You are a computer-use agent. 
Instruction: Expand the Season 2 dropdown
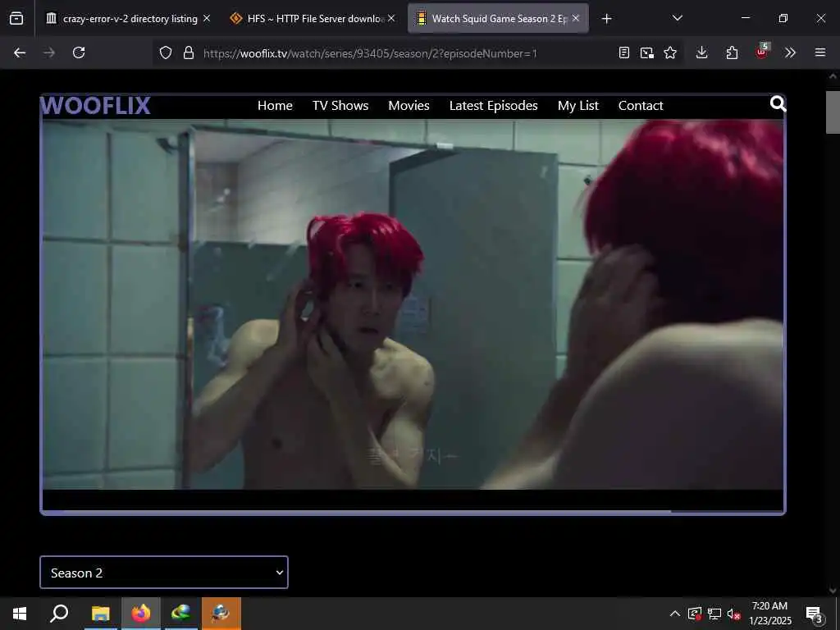(164, 572)
